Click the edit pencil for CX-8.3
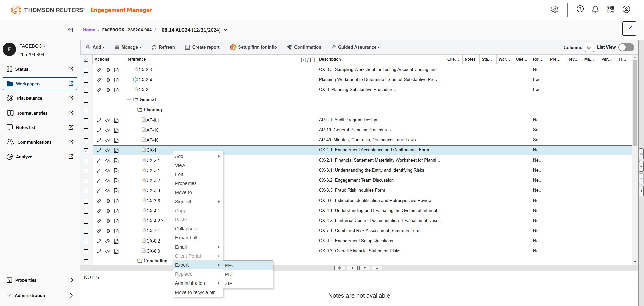 [99, 70]
